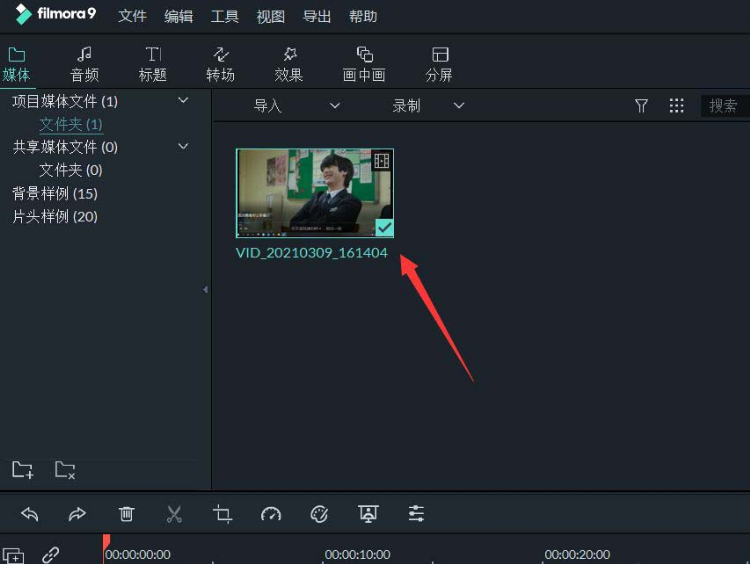Viewport: 750px width, 564px height.
Task: Open 背景样例 (15) category
Action: tap(55, 194)
